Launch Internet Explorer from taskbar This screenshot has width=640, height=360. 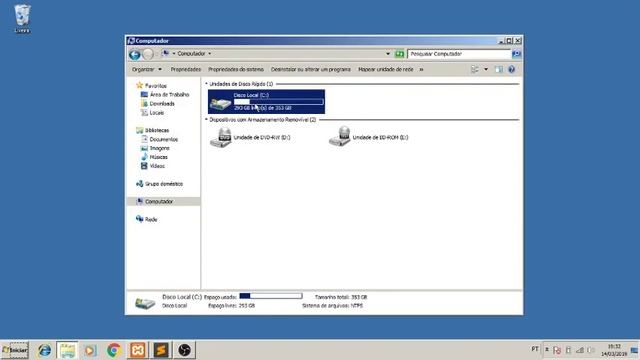coord(44,350)
